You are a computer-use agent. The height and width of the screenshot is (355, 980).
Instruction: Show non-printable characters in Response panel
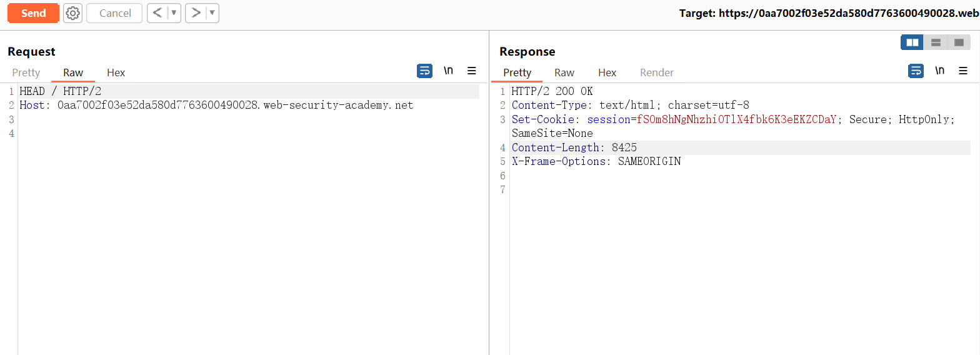(939, 71)
